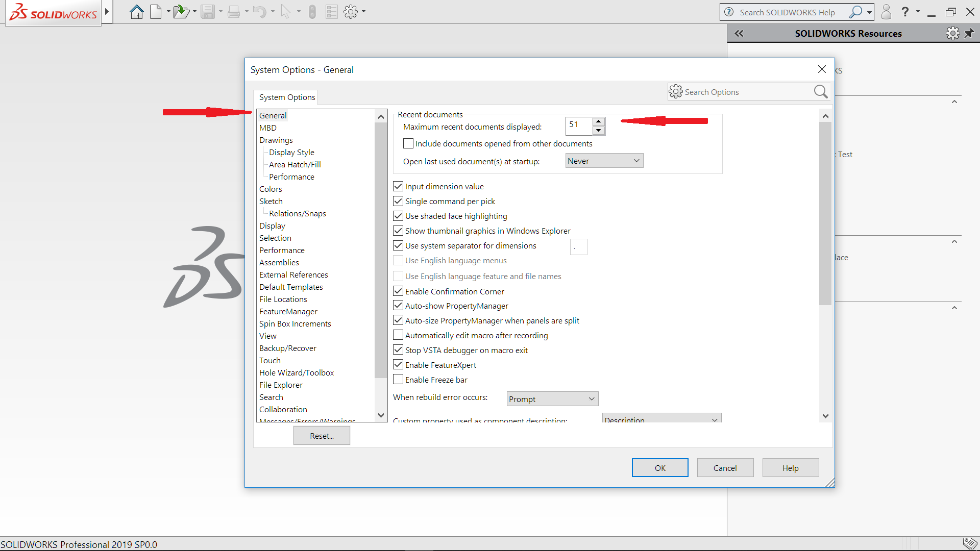Click the New document icon
The image size is (980, 551).
click(156, 12)
